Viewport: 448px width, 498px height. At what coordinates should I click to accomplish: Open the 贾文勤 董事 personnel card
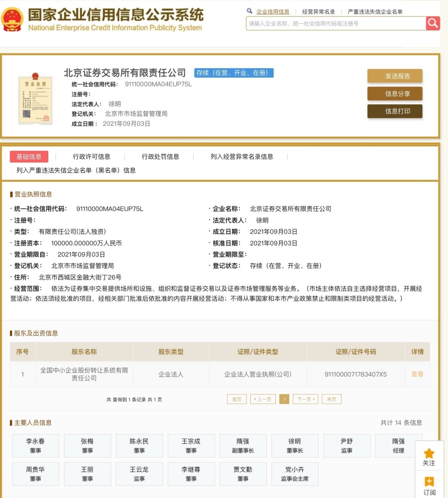click(243, 474)
